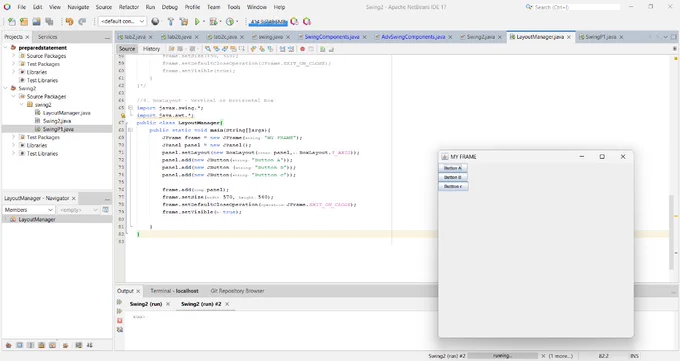
Task: Switch to the Services tab
Action: click(47, 37)
